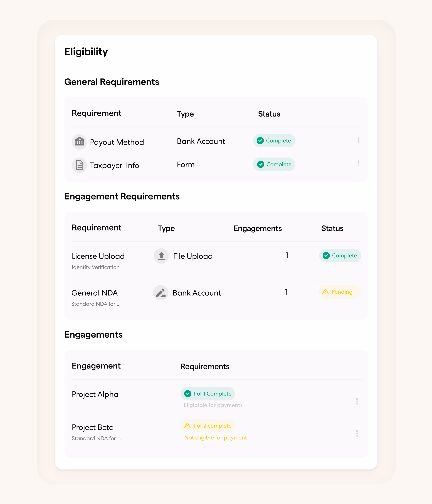Click the warning icon on Project Beta's requirements badge
Viewport: 432px width, 504px height.
[187, 426]
